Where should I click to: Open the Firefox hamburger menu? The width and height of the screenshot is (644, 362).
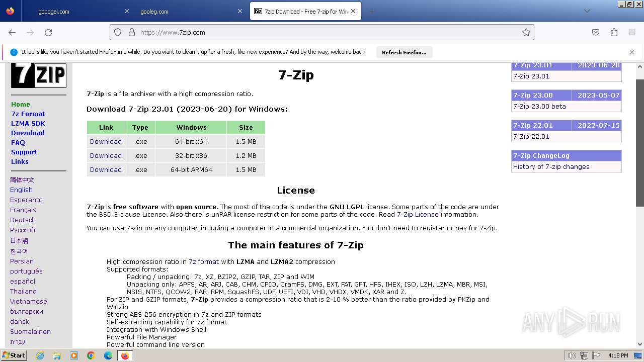pyautogui.click(x=632, y=32)
